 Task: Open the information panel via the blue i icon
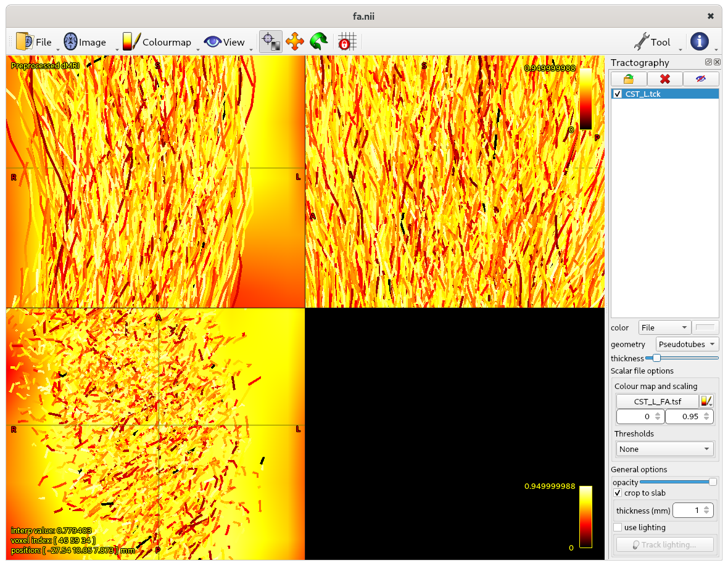[700, 41]
